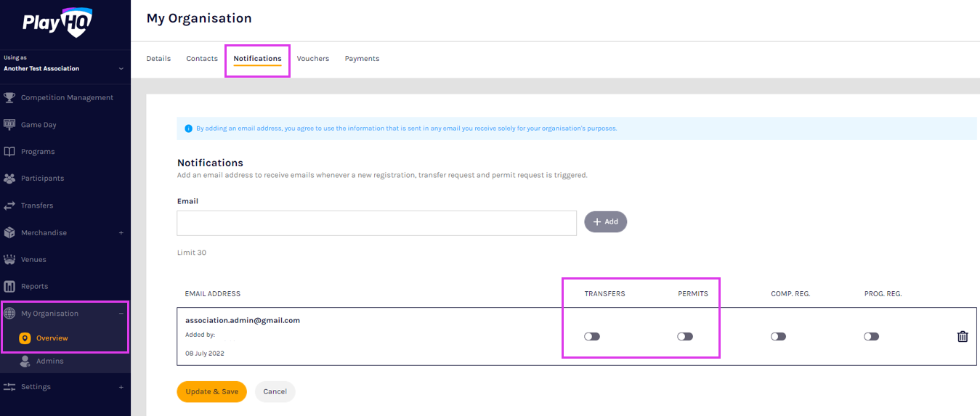980x416 pixels.
Task: Toggle Comp. Reg. notifications switch
Action: 778,336
